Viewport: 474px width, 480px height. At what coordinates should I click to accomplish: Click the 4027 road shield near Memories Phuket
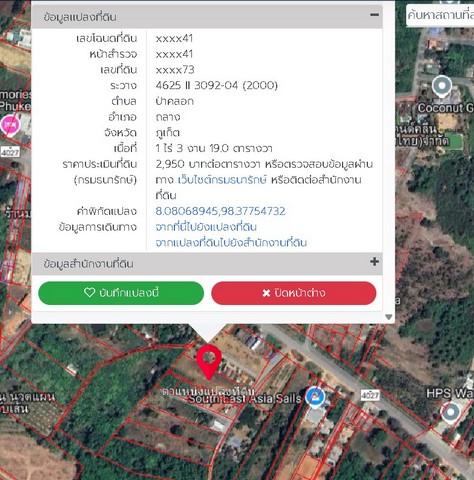pyautogui.click(x=10, y=152)
